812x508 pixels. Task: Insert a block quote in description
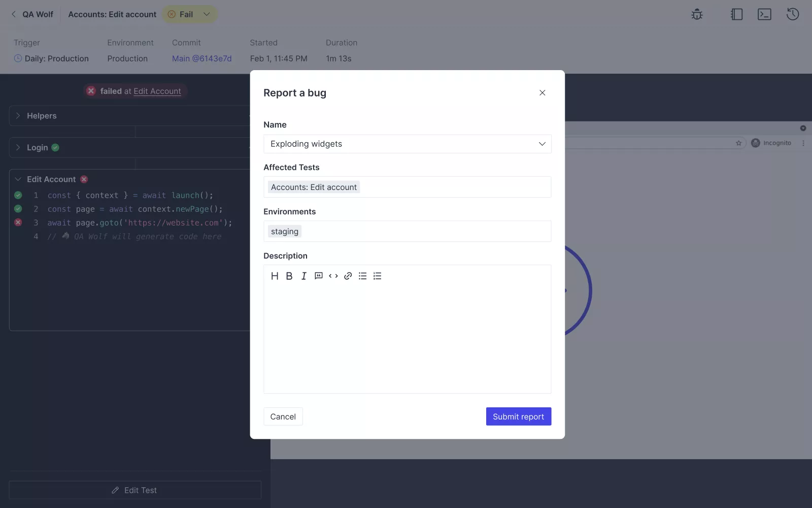tap(318, 276)
